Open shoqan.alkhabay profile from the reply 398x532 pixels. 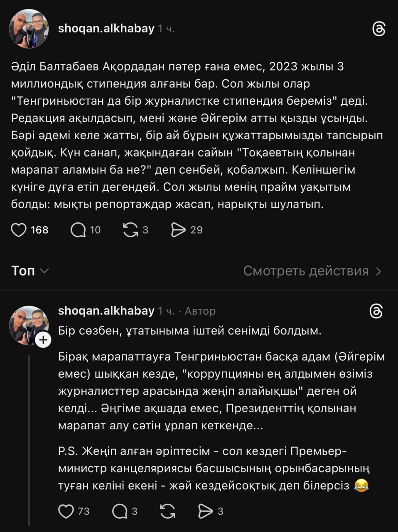click(106, 311)
